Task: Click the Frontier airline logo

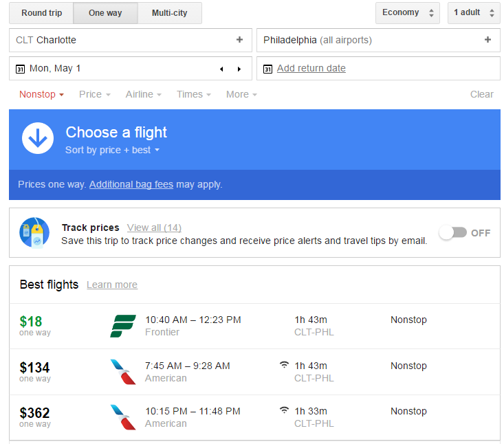Action: pos(123,326)
